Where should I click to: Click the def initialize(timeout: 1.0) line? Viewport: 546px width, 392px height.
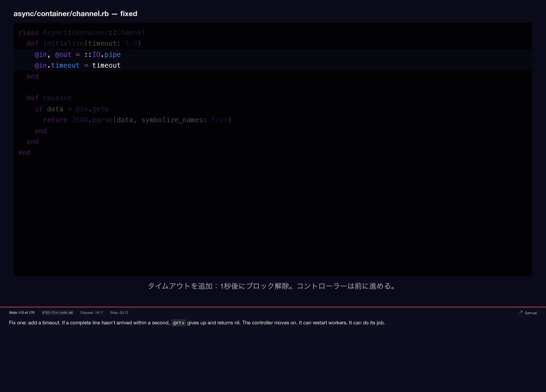84,43
